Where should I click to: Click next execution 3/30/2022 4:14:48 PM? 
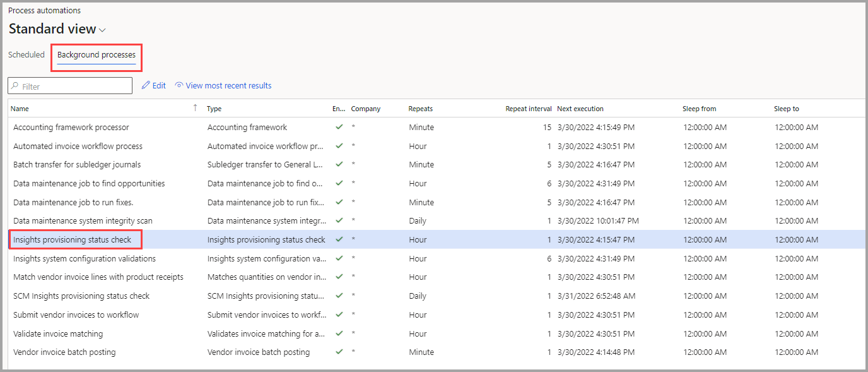596,352
